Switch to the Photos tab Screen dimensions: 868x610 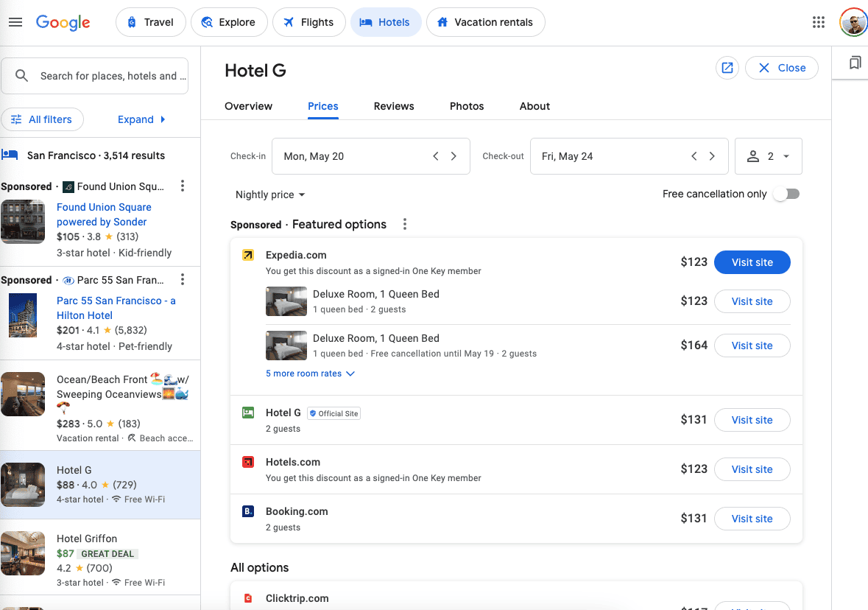[x=467, y=106]
